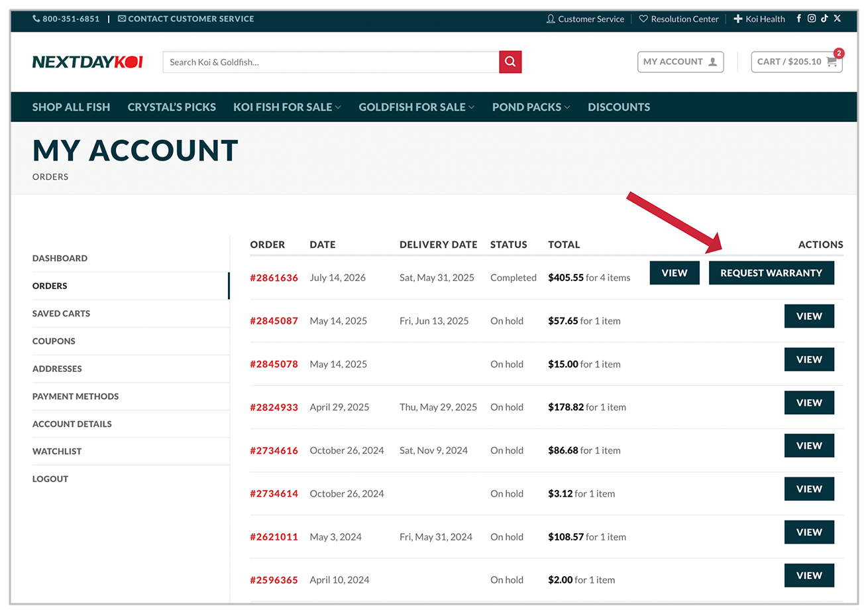Click the red search magnifier button
868x614 pixels.
point(510,62)
